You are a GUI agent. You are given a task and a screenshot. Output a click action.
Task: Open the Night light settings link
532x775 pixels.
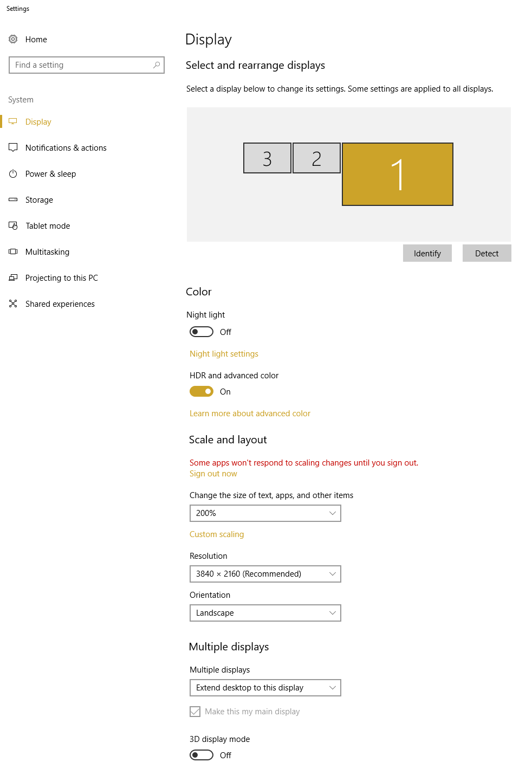(224, 354)
